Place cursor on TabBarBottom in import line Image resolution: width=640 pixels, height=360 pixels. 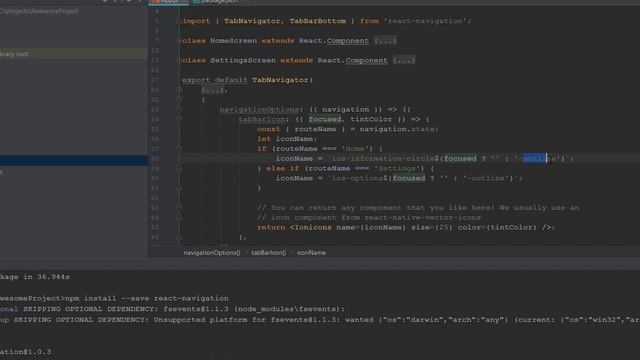point(318,21)
